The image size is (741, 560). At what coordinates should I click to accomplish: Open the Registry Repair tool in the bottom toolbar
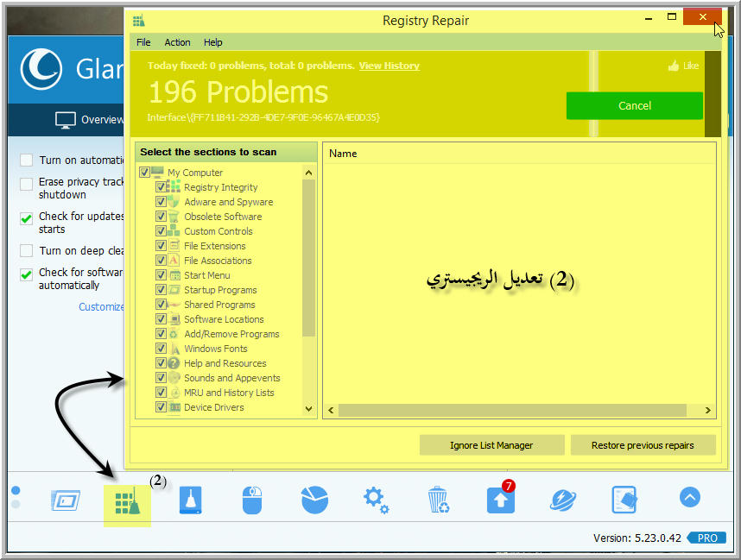tap(127, 500)
